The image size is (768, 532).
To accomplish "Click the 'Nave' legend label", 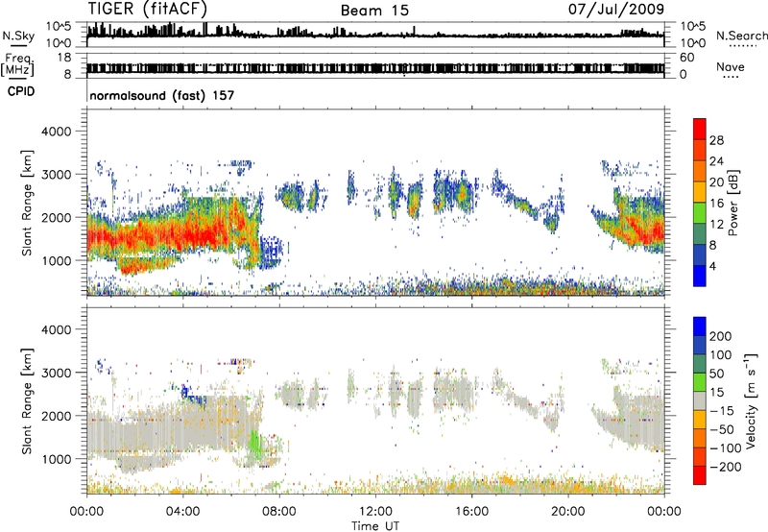I will point(731,67).
